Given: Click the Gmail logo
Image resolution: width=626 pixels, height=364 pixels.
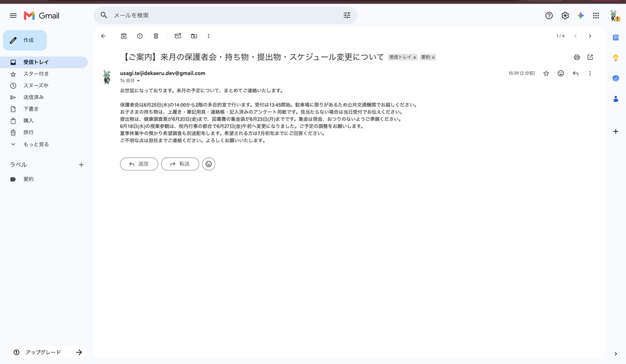Looking at the screenshot, I should point(42,15).
